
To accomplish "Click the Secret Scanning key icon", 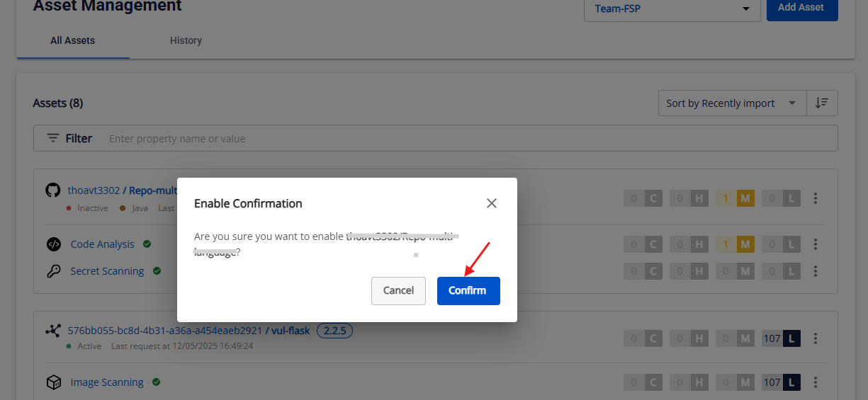I will coord(53,271).
